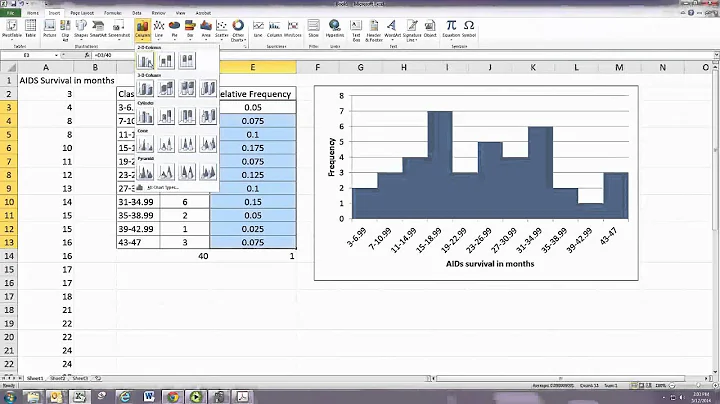Choose the Clustered Pyramid chart type
This screenshot has width=720, height=404.
point(145,172)
